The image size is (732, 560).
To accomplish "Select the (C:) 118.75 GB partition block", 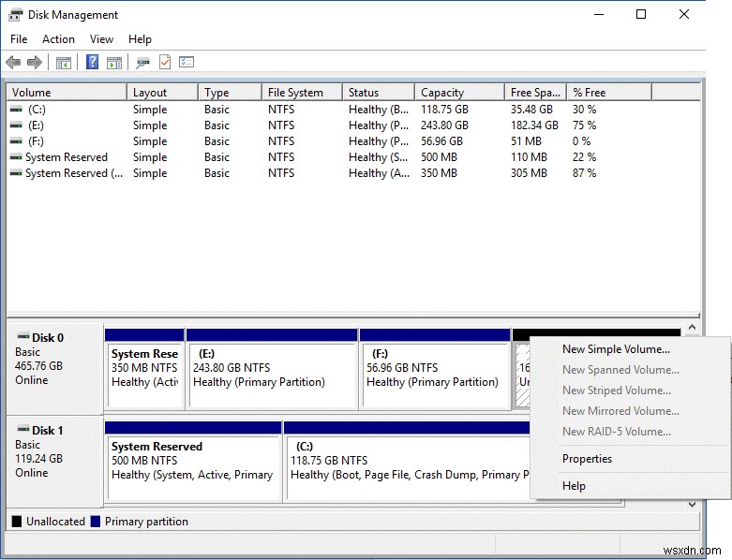I will coord(407,462).
